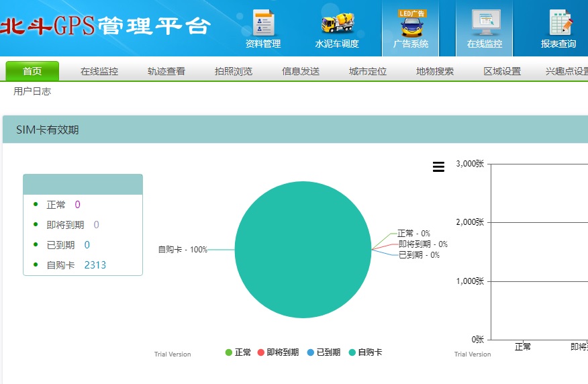This screenshot has width=588, height=384.
Task: Toggle 即将到期 series in pie legend
Action: coord(277,352)
